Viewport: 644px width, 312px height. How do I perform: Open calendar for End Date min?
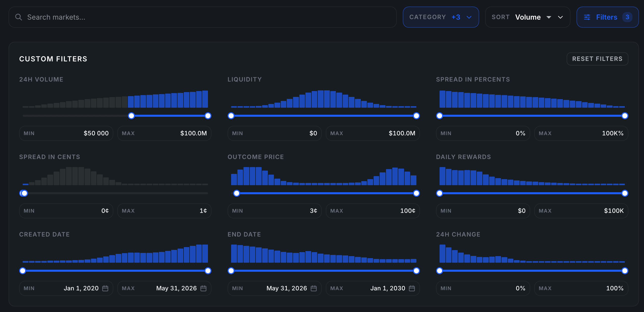point(314,288)
